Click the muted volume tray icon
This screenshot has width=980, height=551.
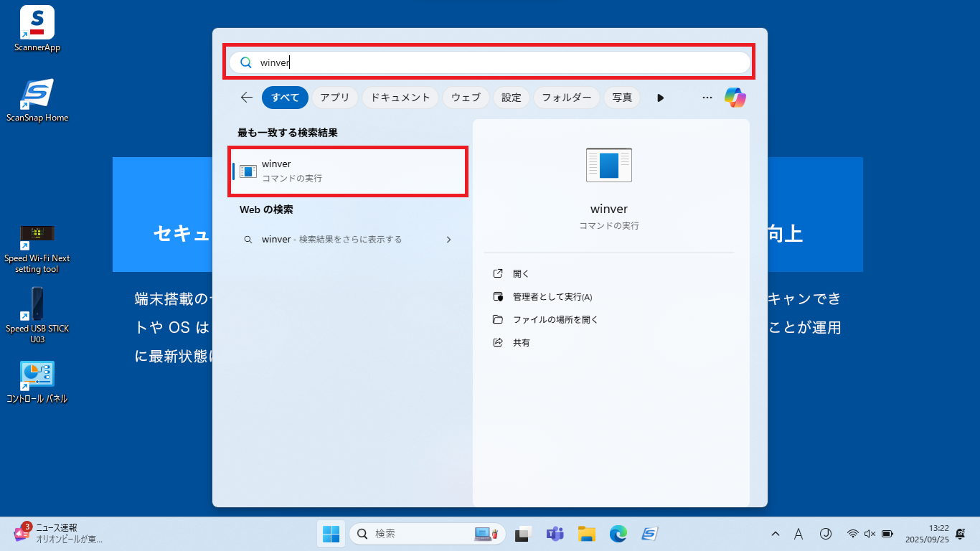click(870, 534)
